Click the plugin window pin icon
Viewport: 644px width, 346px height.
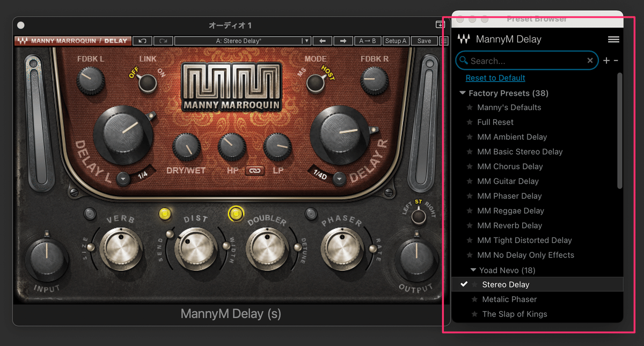point(441,25)
